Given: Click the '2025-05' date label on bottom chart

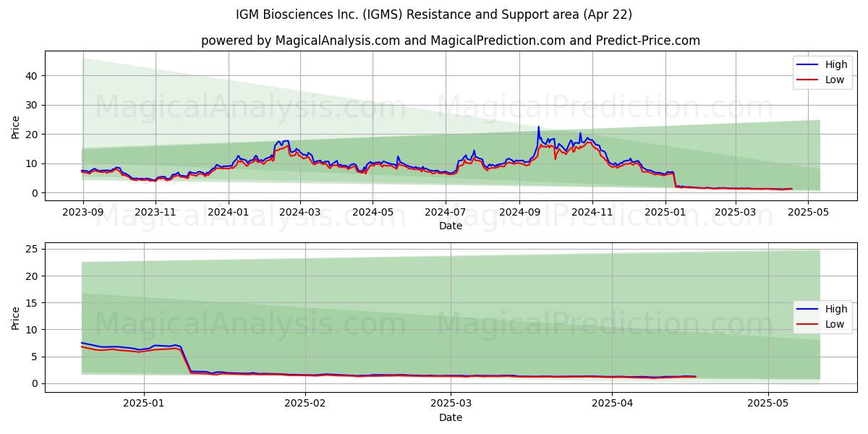Looking at the screenshot, I should tap(769, 404).
